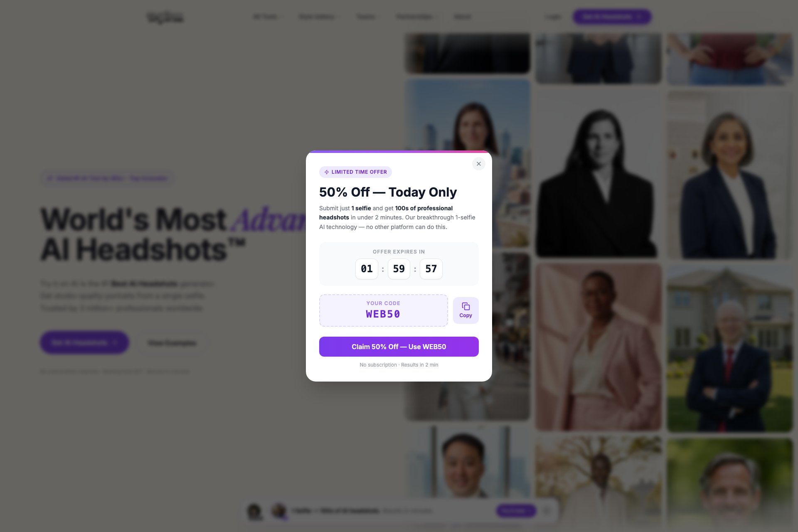Expand the Partnerships header dropdown
798x532 pixels.
pos(417,17)
